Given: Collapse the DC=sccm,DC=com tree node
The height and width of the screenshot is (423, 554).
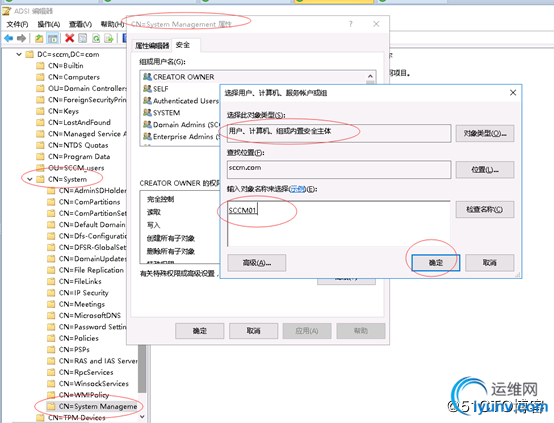Looking at the screenshot, I should 19,54.
